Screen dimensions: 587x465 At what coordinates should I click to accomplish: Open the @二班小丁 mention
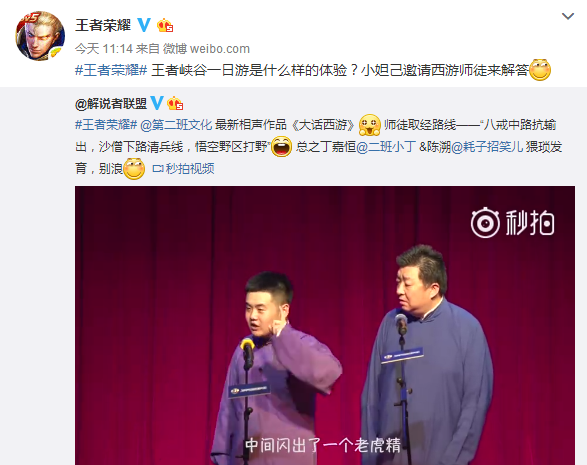[x=386, y=147]
